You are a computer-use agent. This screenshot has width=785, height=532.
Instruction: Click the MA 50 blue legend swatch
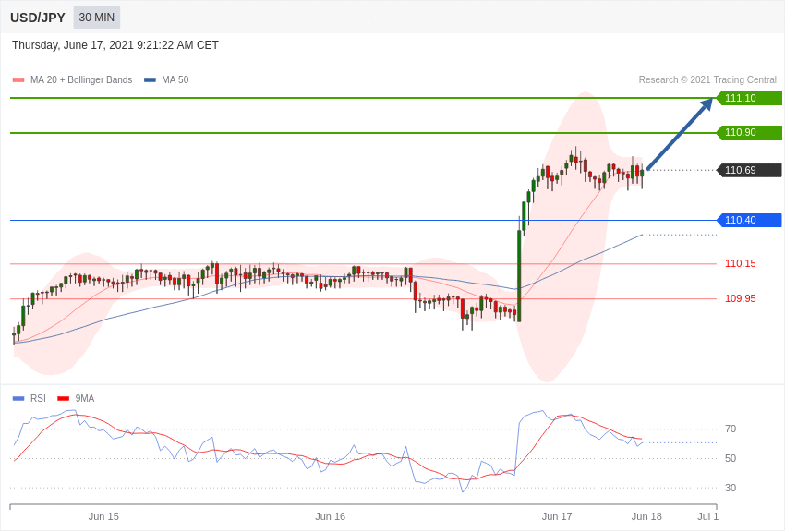point(151,80)
